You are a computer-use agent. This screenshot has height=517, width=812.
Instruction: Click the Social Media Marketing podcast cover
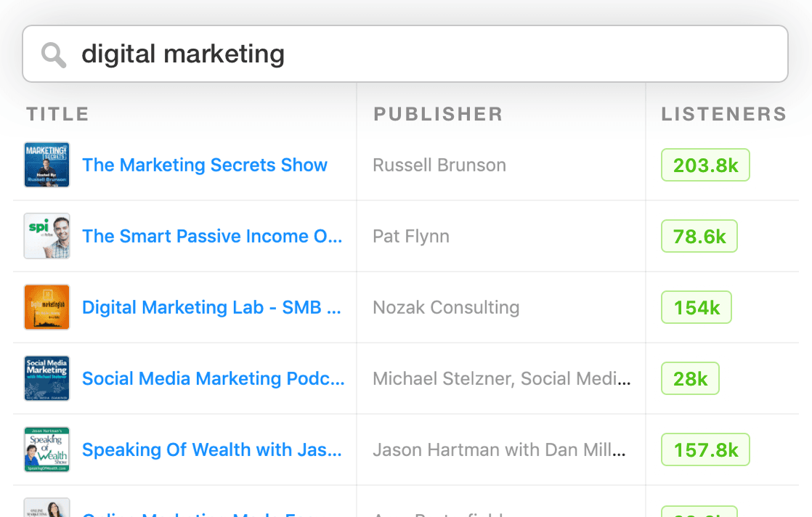tap(46, 378)
